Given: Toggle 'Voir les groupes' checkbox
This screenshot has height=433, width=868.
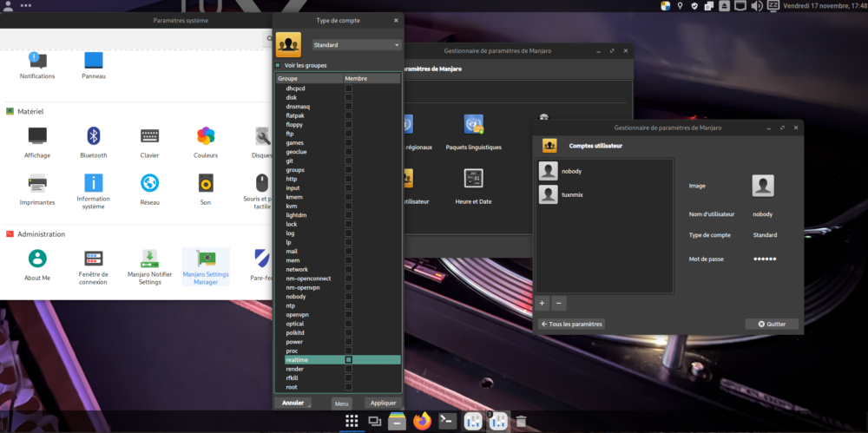Looking at the screenshot, I should [x=278, y=65].
